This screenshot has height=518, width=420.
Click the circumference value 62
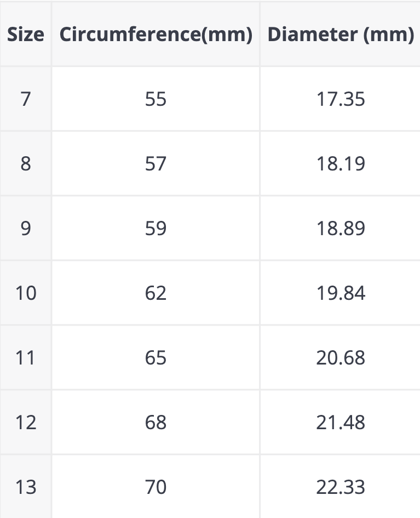[x=156, y=293]
